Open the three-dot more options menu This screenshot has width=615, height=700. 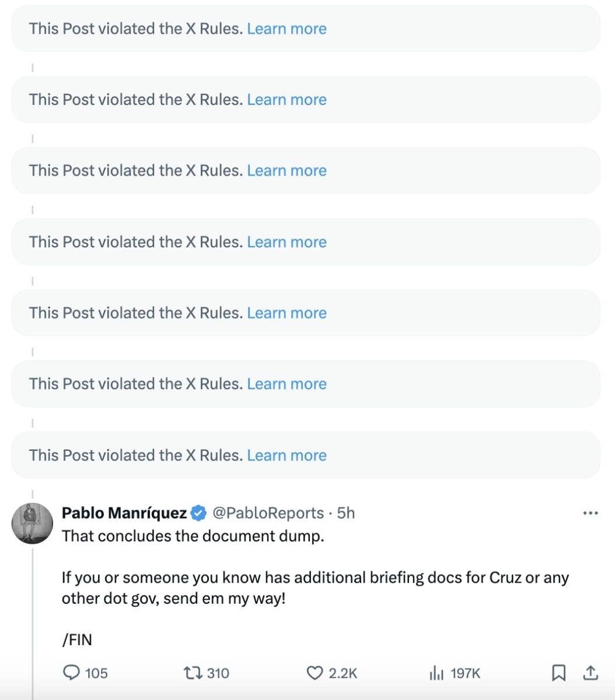coord(590,513)
